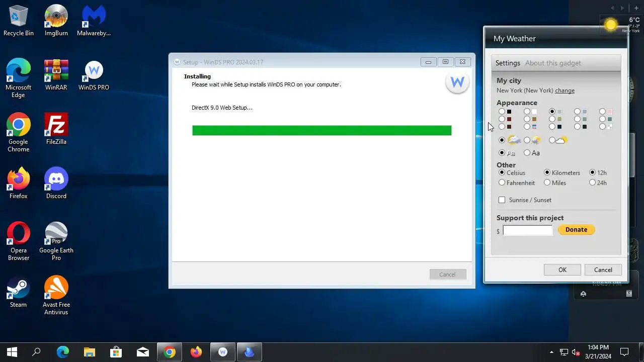Viewport: 644px width, 362px height.
Task: Select the pink color theme radio
Action: click(602, 112)
